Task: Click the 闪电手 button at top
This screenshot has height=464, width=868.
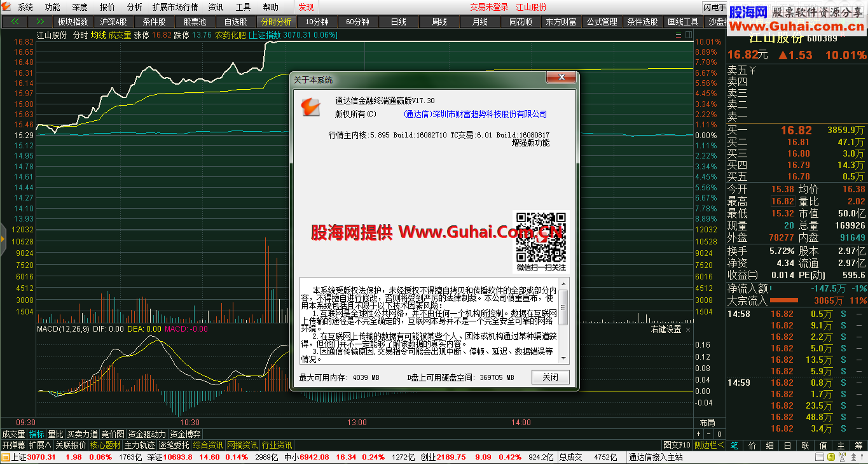Action: pyautogui.click(x=715, y=7)
